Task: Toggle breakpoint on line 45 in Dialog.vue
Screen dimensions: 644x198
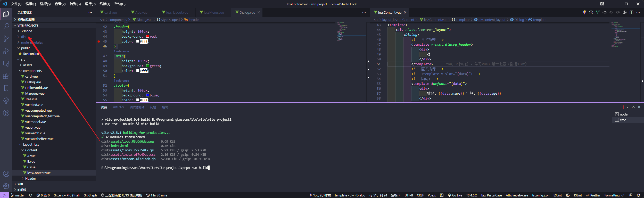Action: point(99,41)
